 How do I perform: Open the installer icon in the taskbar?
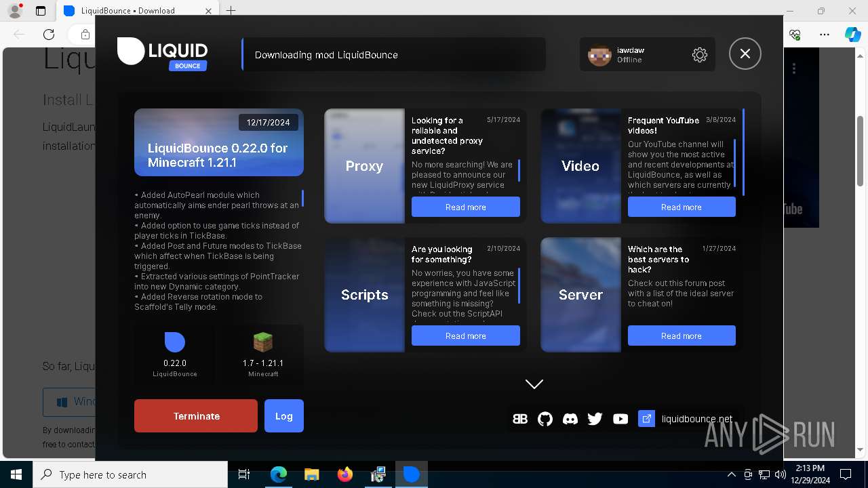[x=378, y=474]
